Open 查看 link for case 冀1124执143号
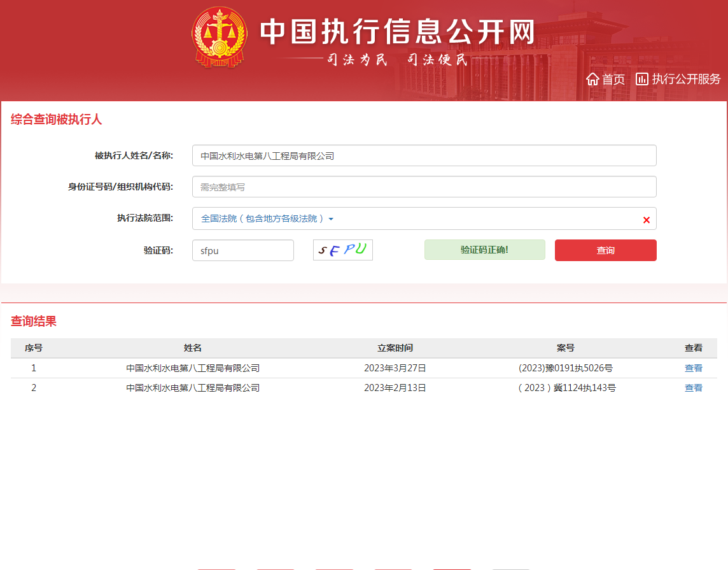This screenshot has width=728, height=570. [x=693, y=388]
